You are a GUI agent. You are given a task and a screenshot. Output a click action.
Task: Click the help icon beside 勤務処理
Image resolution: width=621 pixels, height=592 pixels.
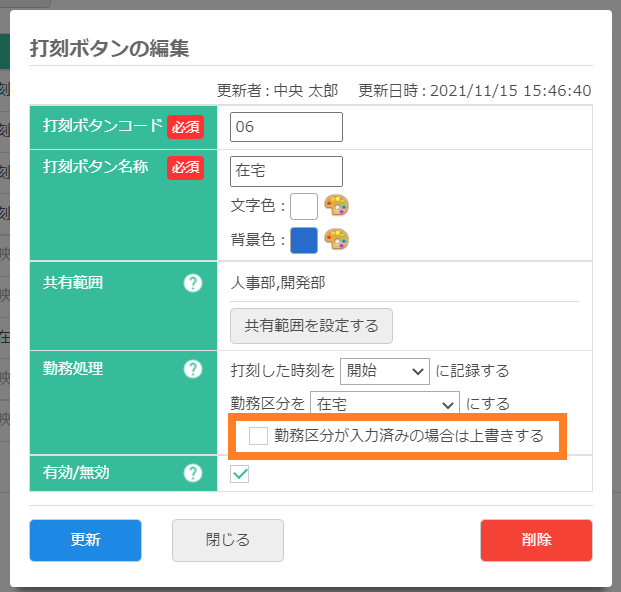[194, 369]
